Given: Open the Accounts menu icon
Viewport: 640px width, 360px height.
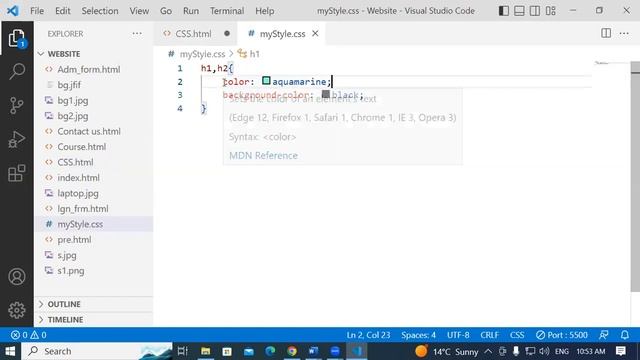Looking at the screenshot, I should coord(17,277).
